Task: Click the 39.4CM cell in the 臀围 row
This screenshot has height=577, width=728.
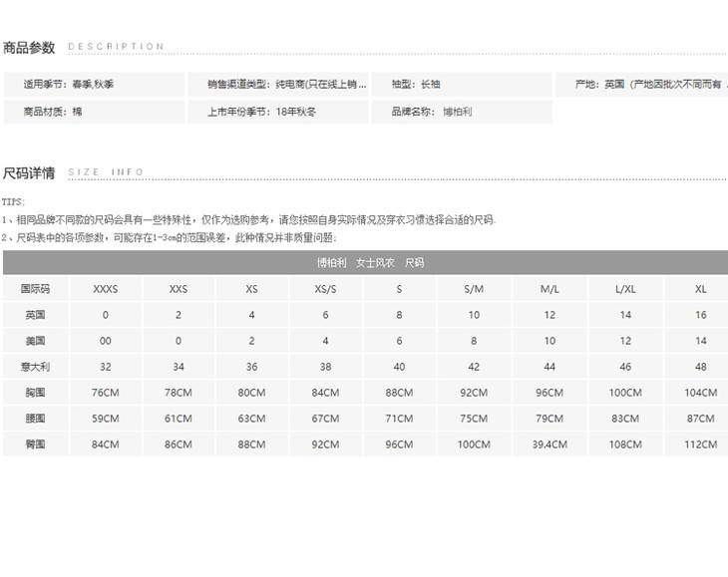Action: [549, 444]
